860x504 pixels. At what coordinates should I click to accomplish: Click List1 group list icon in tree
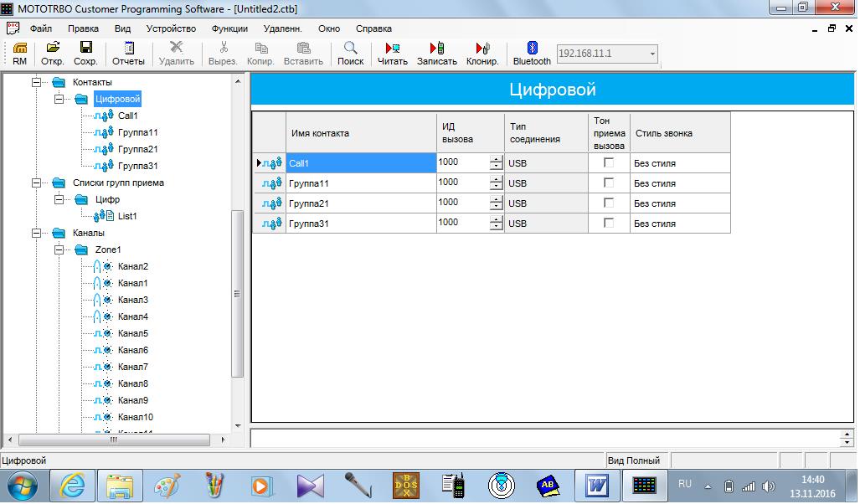point(104,216)
